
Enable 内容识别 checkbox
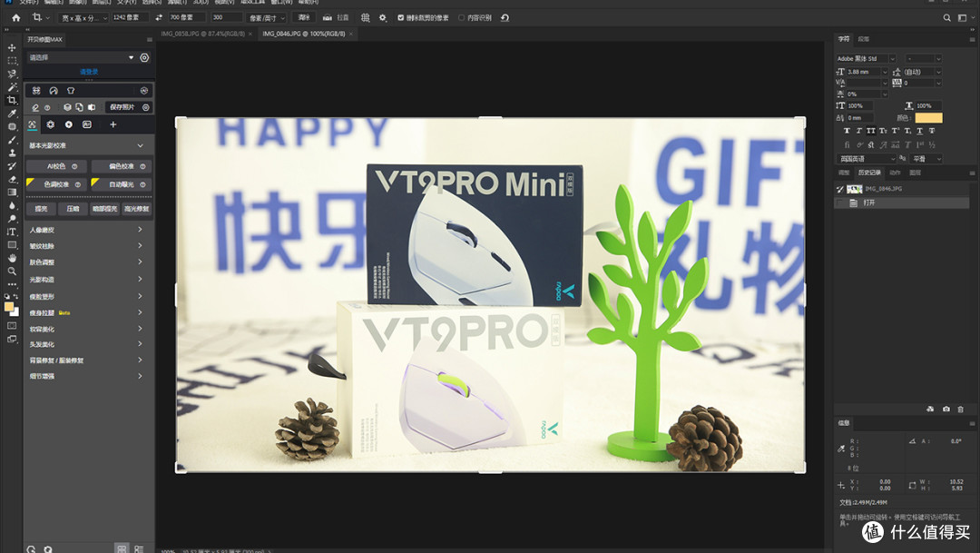point(461,17)
